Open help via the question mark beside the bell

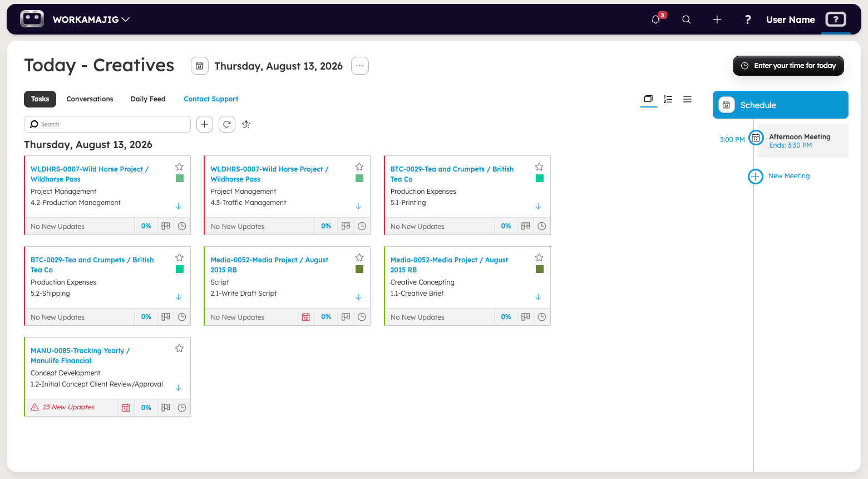click(x=748, y=19)
